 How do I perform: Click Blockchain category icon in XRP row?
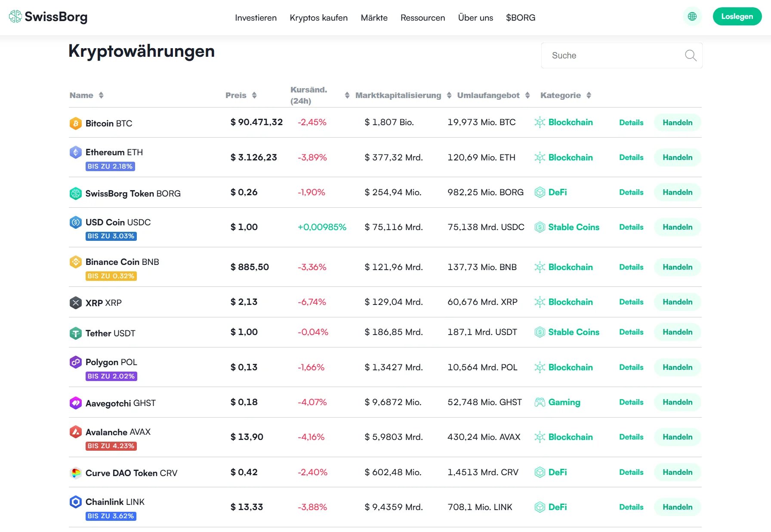point(540,302)
